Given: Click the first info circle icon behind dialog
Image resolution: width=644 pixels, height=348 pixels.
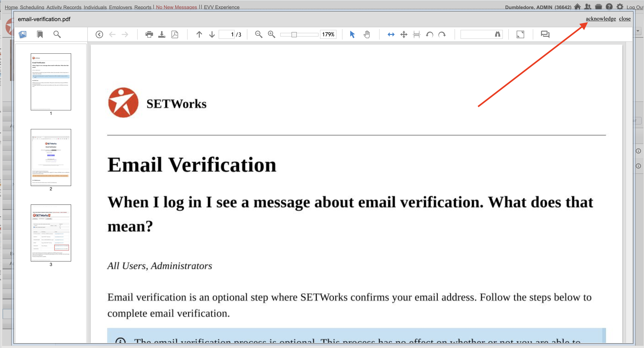Looking at the screenshot, I should pos(638,151).
